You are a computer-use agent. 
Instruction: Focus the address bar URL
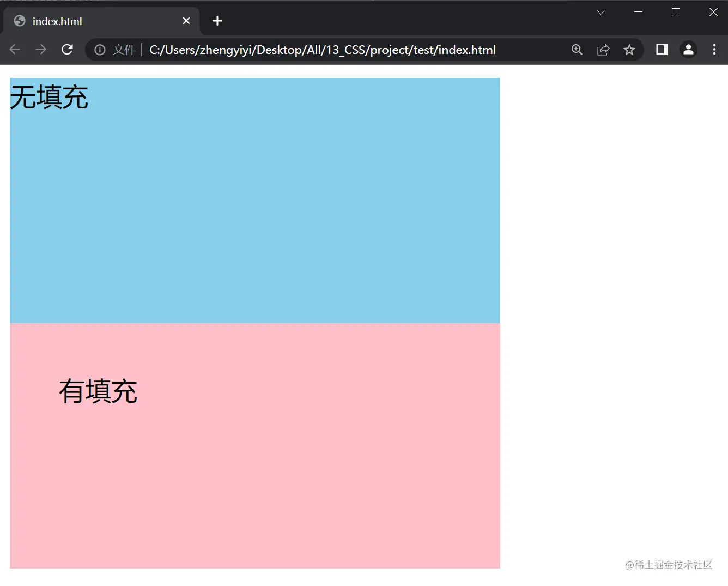pos(323,50)
